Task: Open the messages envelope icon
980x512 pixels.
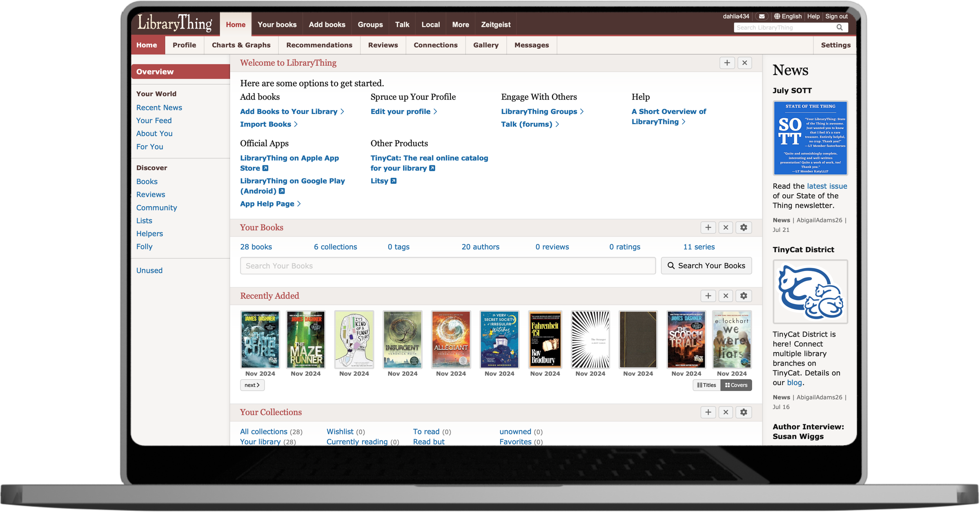Action: coord(761,16)
